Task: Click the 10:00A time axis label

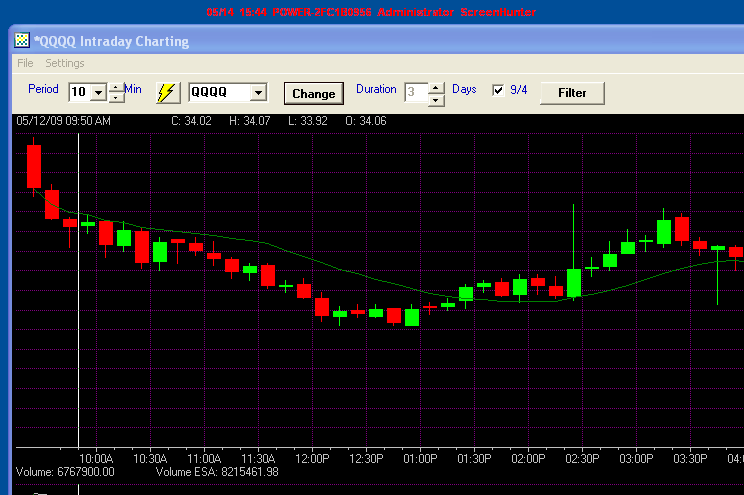Action: tap(96, 458)
